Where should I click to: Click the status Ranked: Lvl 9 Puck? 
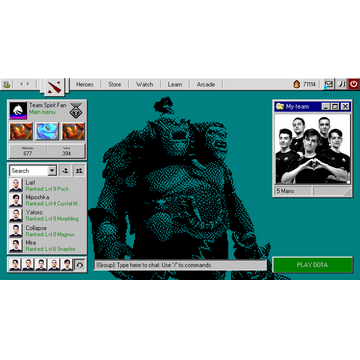pyautogui.click(x=47, y=189)
